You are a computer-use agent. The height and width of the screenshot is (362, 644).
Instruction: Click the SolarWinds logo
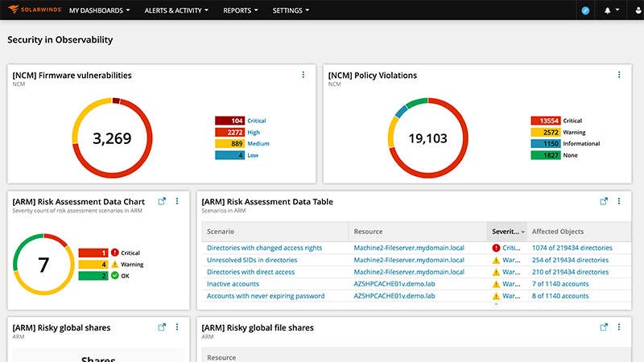[x=35, y=10]
